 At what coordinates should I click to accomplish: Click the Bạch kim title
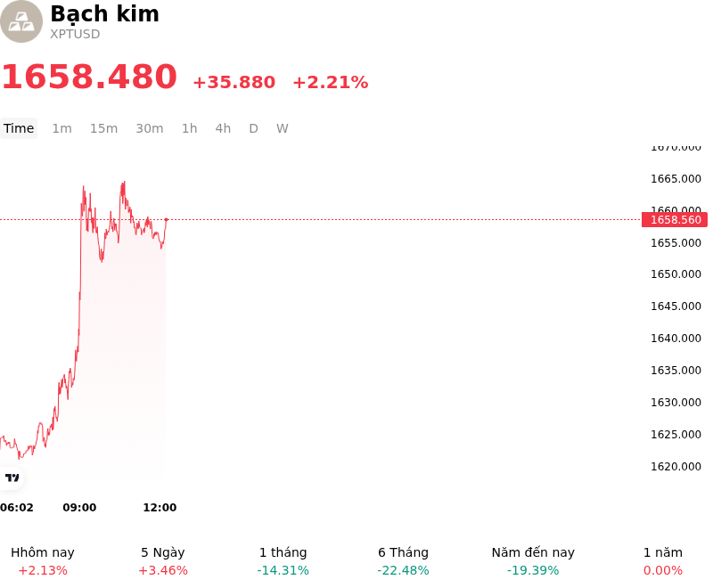coord(104,13)
